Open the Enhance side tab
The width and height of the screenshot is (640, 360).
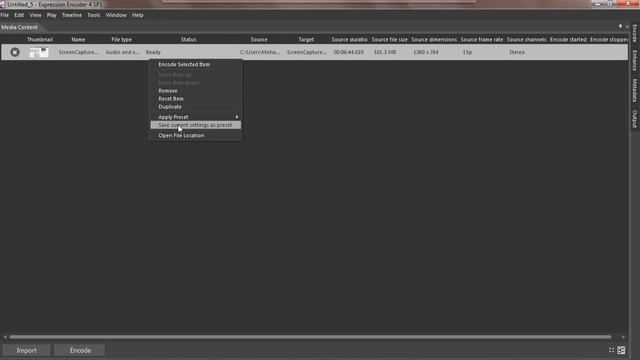coord(635,60)
